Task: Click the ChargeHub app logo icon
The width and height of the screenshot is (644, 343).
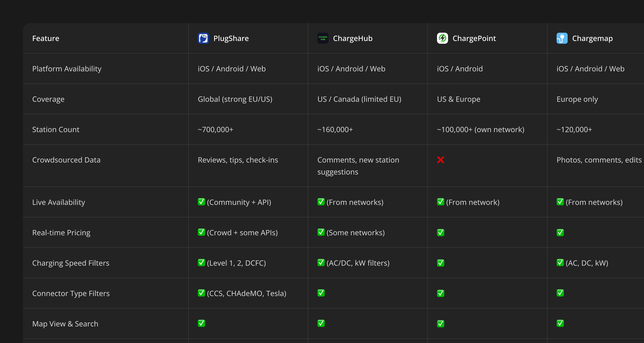Action: 323,38
